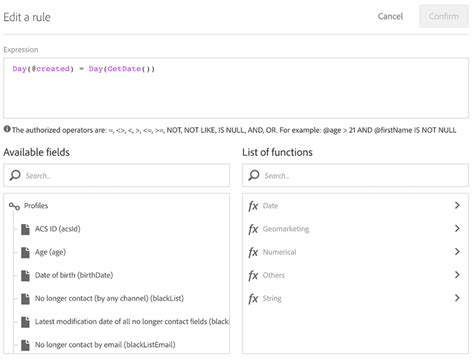
Task: Confirm the rule changes
Action: (x=444, y=16)
